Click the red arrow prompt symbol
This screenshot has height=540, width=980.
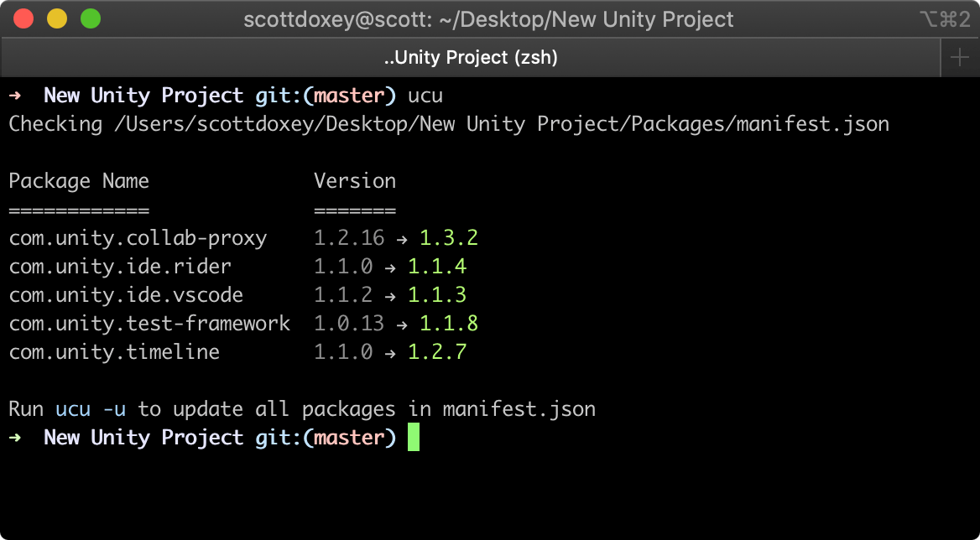tap(13, 95)
